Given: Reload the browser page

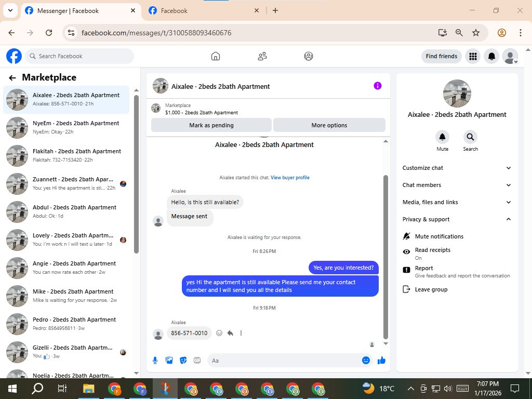Looking at the screenshot, I should click(x=49, y=33).
